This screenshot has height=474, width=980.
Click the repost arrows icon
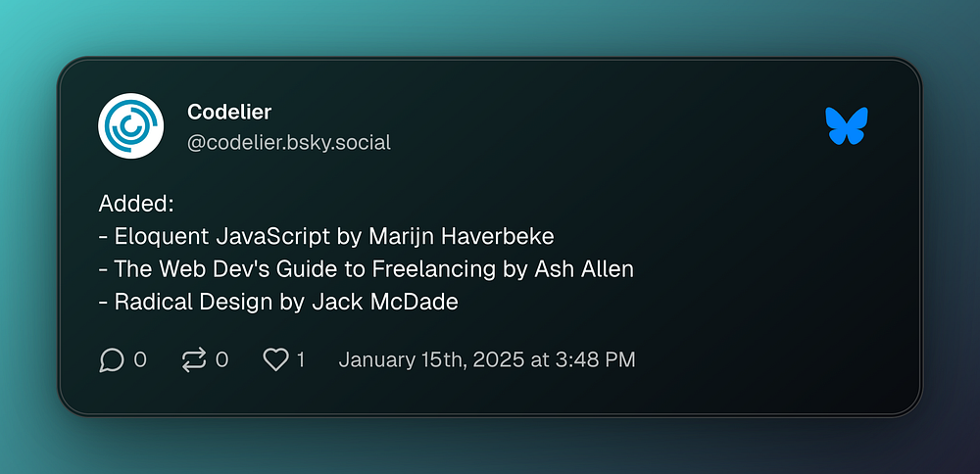pyautogui.click(x=193, y=360)
